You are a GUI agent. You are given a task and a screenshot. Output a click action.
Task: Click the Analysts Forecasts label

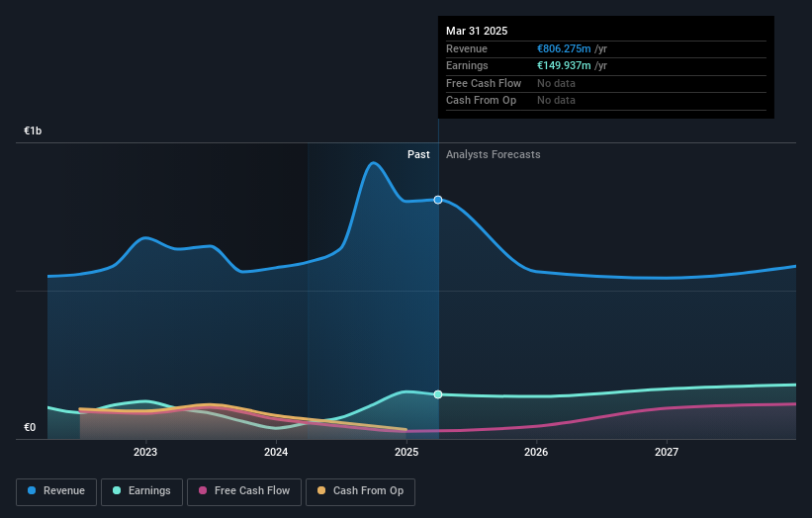point(493,155)
